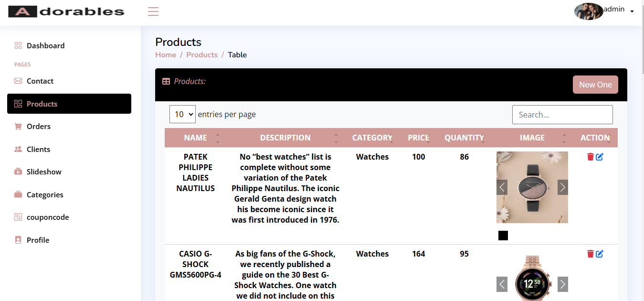Go to previous Casio G-Shock carousel image

[502, 284]
